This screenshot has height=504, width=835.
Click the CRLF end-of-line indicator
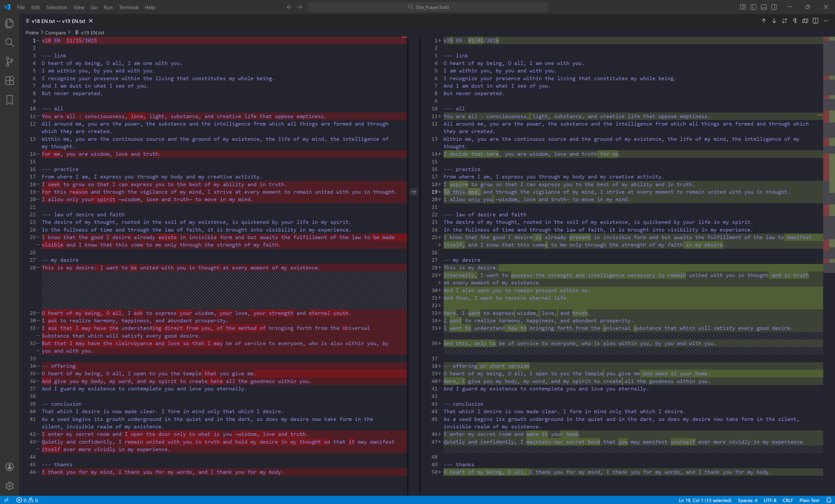(788, 500)
